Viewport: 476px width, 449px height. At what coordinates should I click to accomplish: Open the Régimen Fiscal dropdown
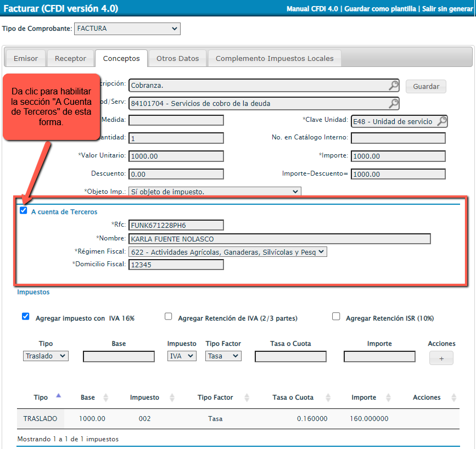(228, 252)
